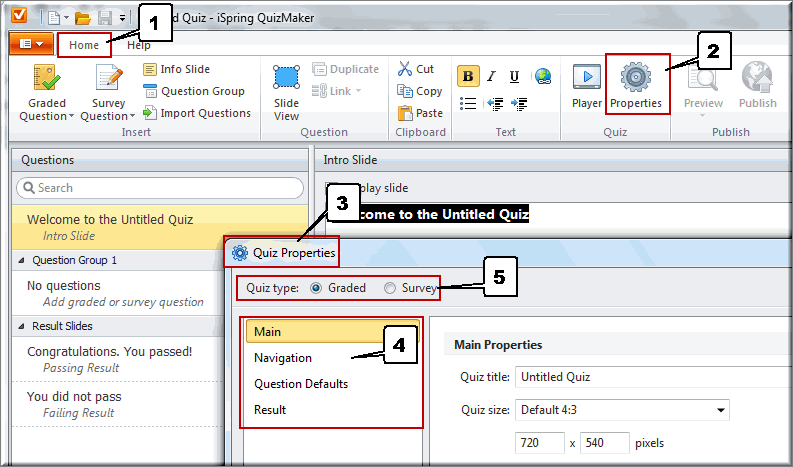Select the You did not pass result slide
793x467 pixels.
tap(118, 404)
